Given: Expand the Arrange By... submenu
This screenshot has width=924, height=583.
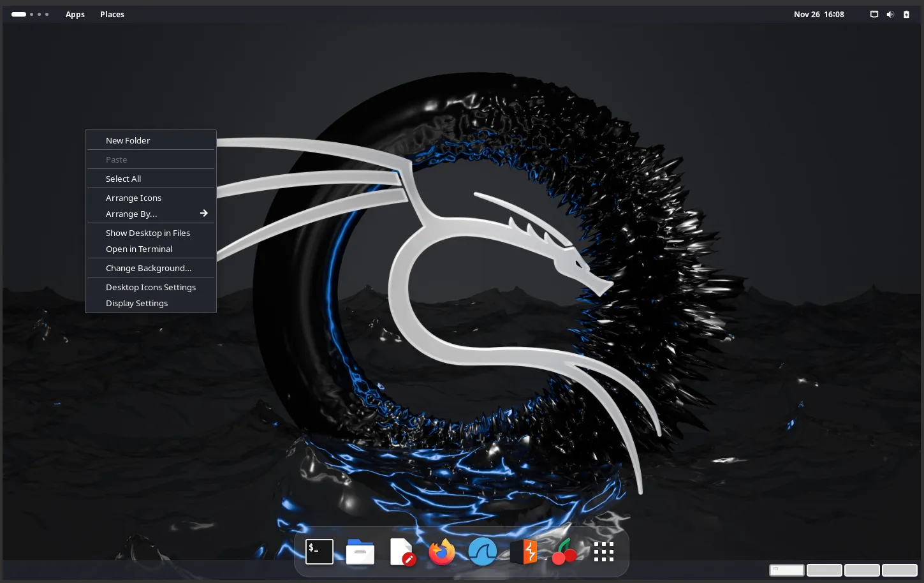Looking at the screenshot, I should (151, 214).
